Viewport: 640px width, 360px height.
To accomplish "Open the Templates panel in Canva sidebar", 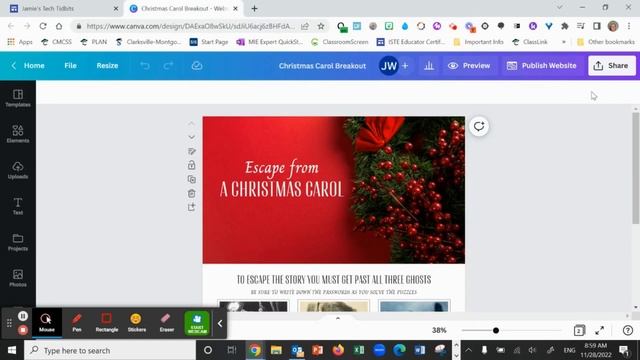I will [18, 98].
